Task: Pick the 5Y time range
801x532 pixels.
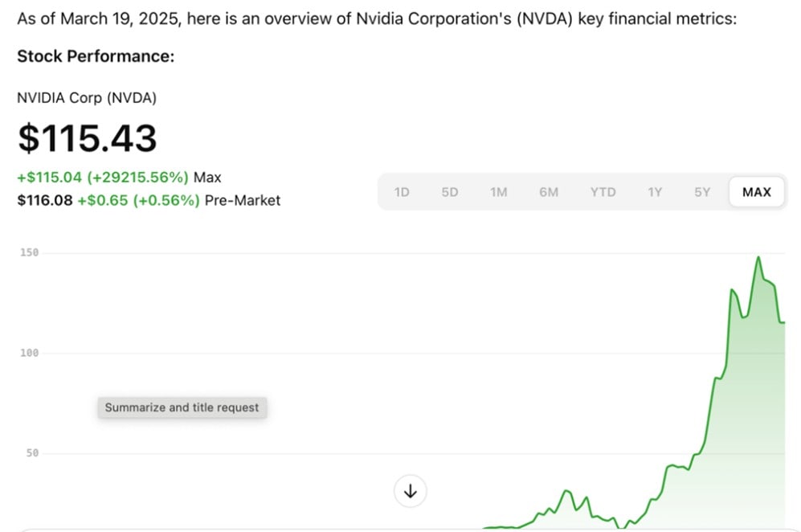Action: click(702, 192)
